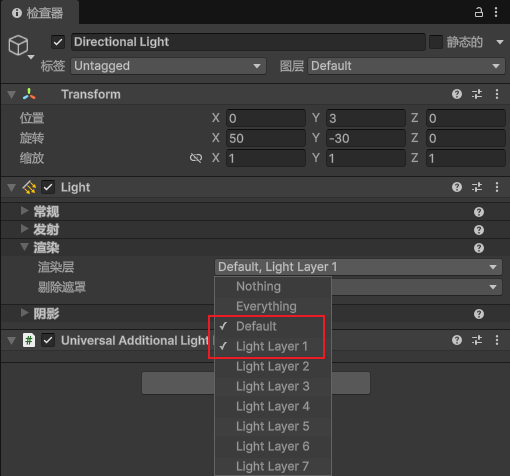Switch to the 检查器 Inspector tab
The image size is (510, 476).
click(40, 13)
